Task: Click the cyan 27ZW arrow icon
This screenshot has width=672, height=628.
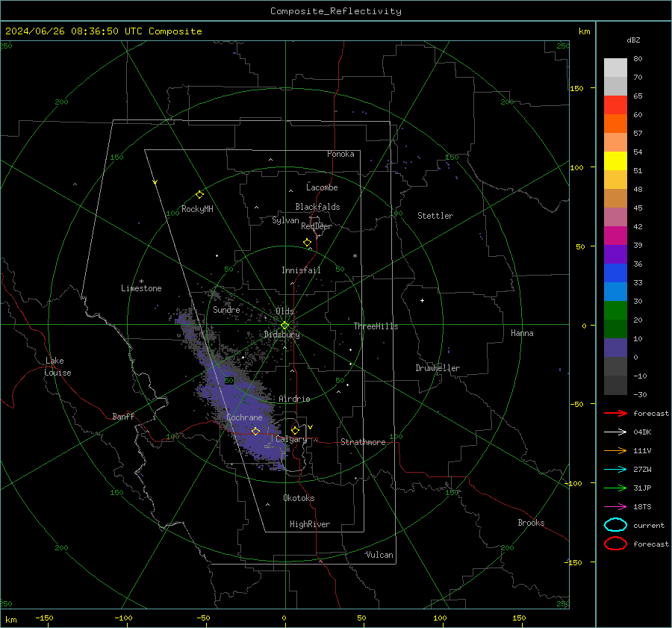Action: pos(615,470)
